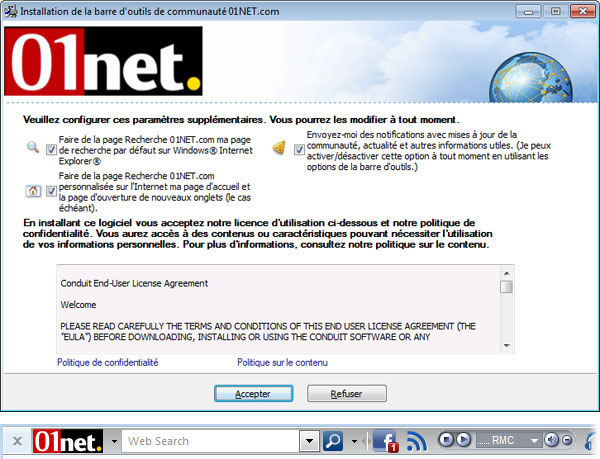Image resolution: width=600 pixels, height=459 pixels.
Task: Click the Refuser button
Action: point(347,394)
